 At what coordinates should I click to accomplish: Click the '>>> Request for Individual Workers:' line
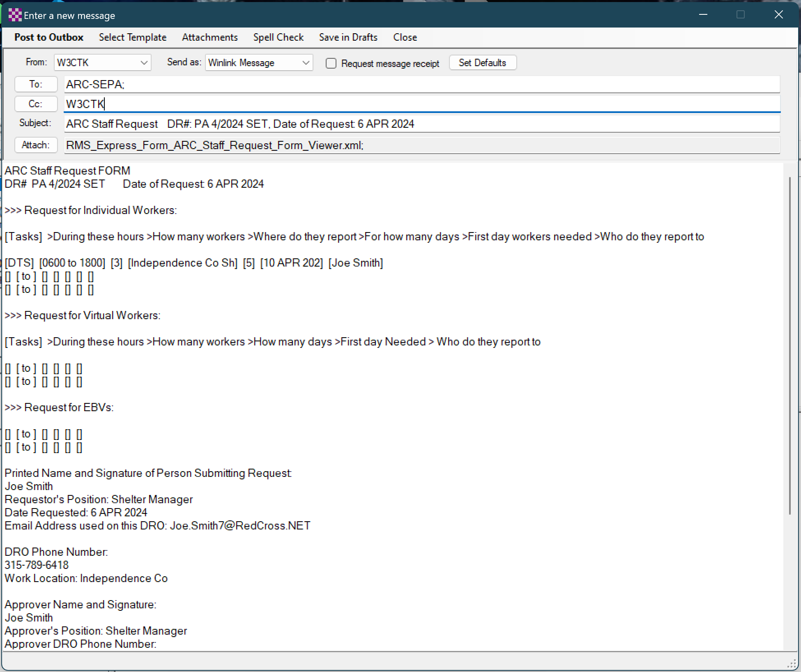click(91, 210)
